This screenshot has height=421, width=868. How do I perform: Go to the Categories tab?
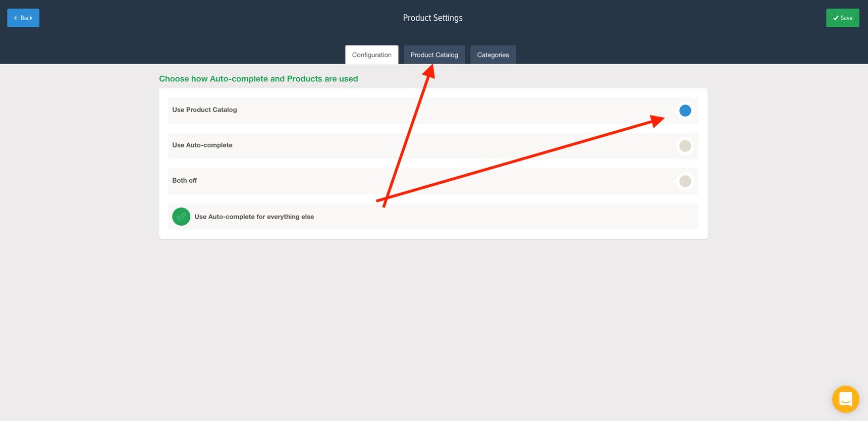[493, 55]
